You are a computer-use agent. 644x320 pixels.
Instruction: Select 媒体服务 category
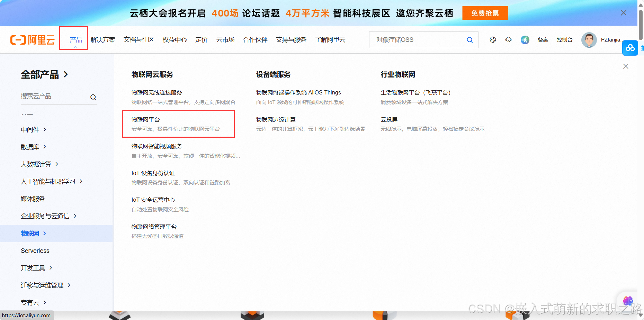(x=33, y=199)
